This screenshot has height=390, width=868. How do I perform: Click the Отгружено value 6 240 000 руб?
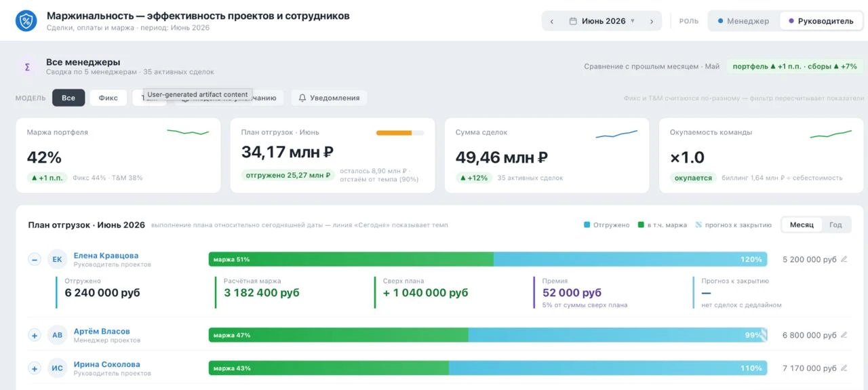[102, 293]
